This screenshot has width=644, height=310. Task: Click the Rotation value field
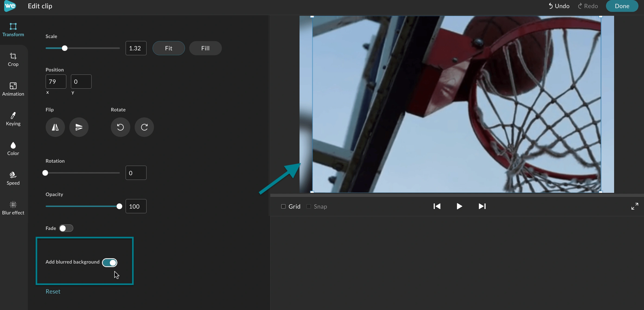pyautogui.click(x=136, y=173)
